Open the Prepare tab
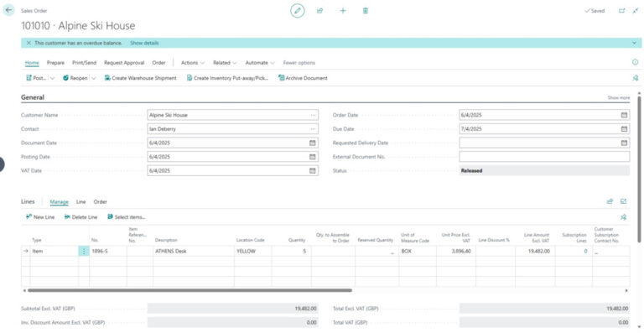The image size is (644, 333). click(55, 63)
